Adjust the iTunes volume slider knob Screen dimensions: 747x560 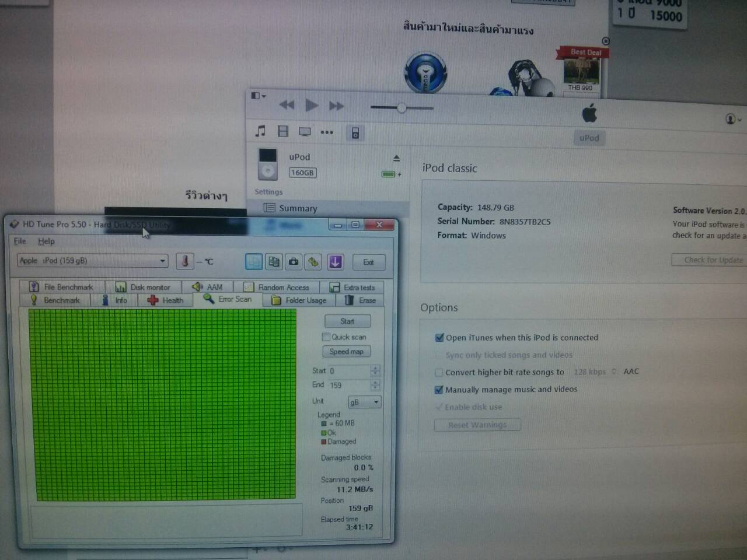point(402,107)
